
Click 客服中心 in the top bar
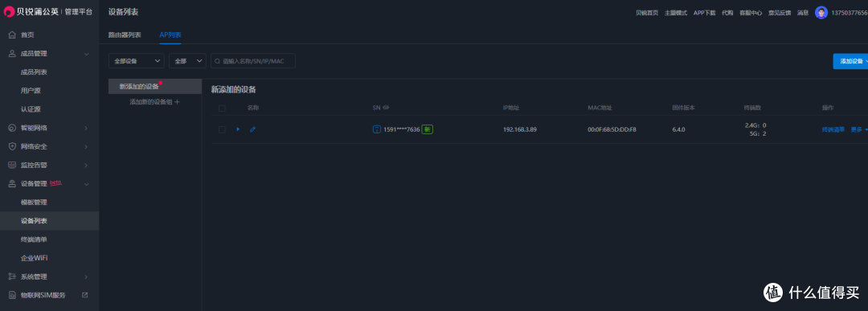pos(751,13)
